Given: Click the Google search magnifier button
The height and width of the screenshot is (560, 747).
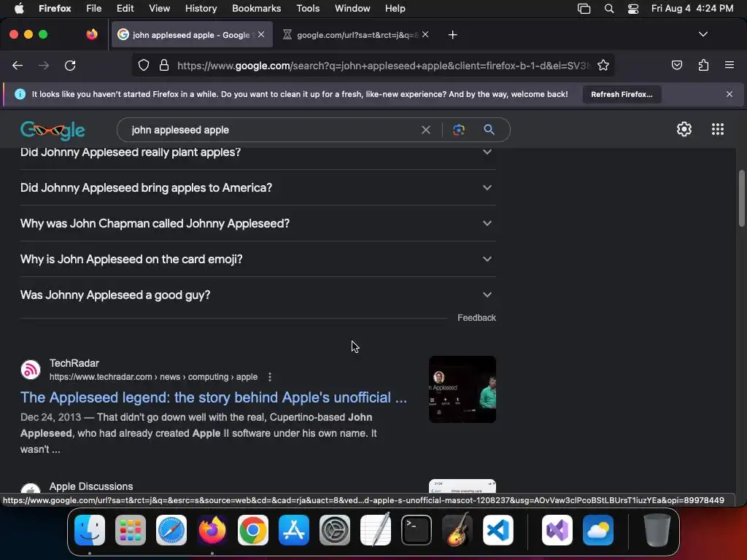Looking at the screenshot, I should coord(489,130).
